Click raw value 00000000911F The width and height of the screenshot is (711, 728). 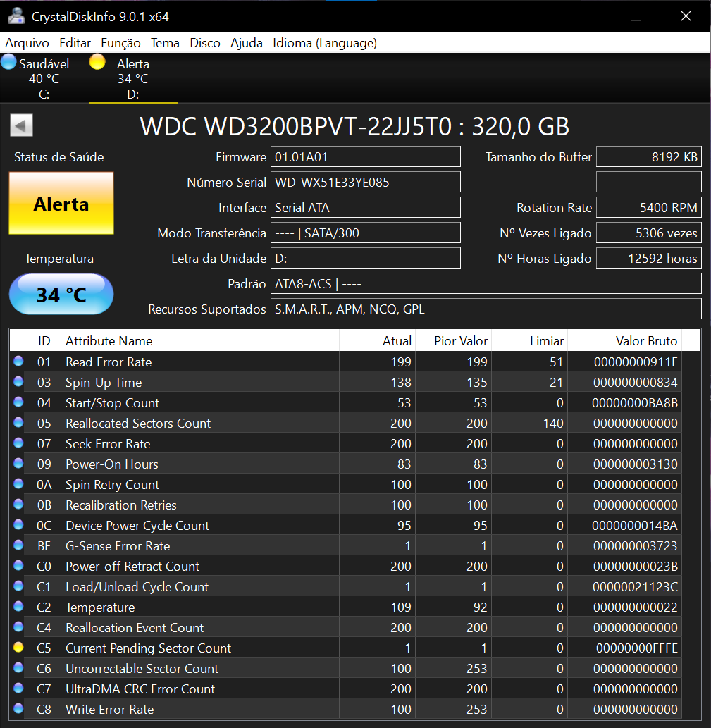point(636,362)
